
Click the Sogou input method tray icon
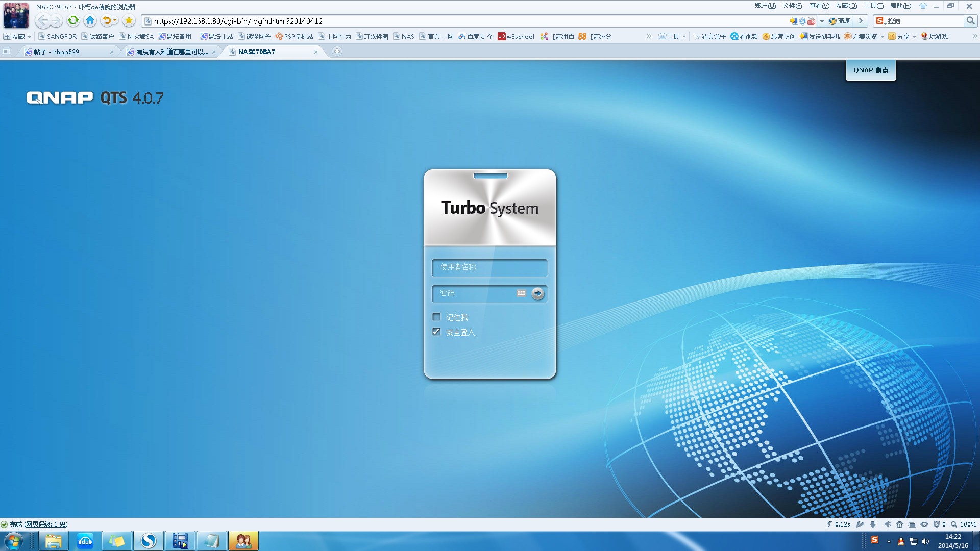coord(874,540)
